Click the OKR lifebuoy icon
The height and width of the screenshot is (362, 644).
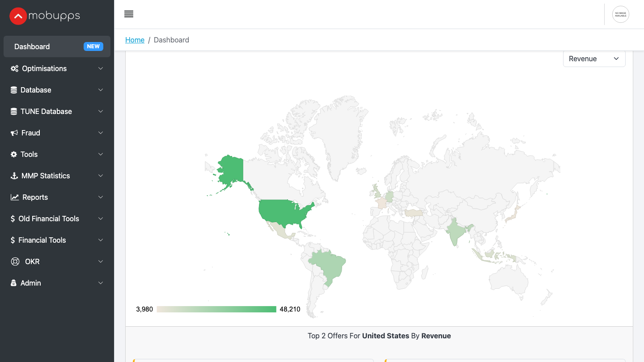click(x=15, y=261)
